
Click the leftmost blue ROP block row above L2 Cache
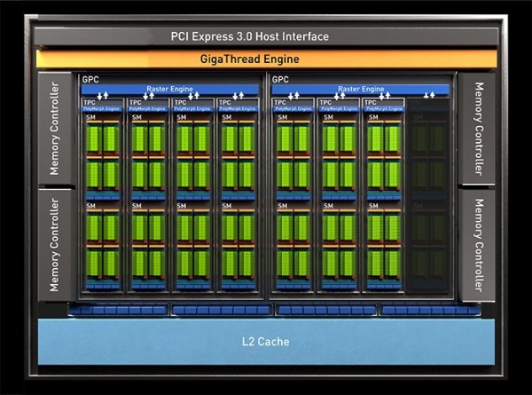118,310
